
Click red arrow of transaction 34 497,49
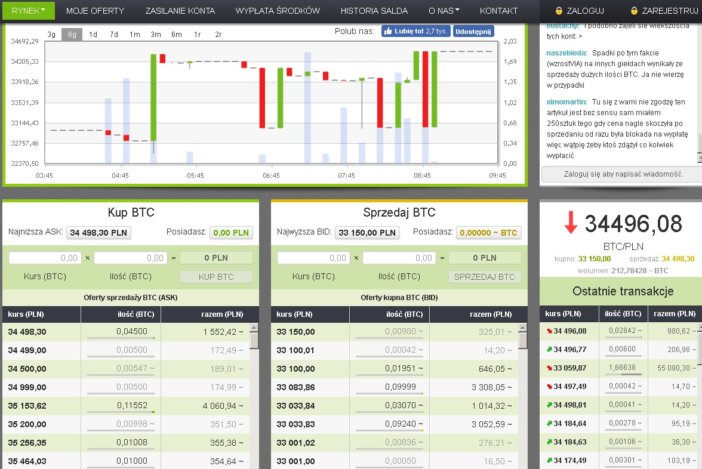pos(549,387)
